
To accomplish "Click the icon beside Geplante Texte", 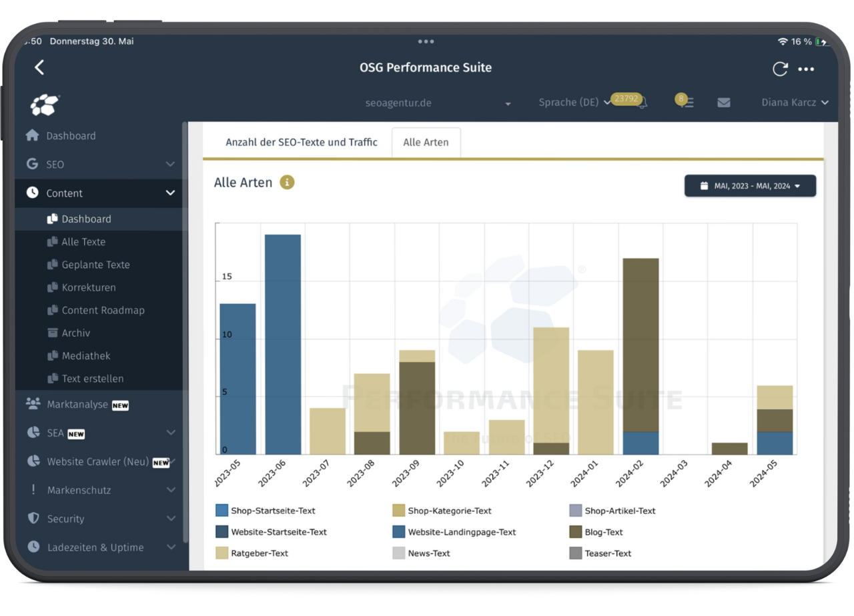I will (52, 265).
